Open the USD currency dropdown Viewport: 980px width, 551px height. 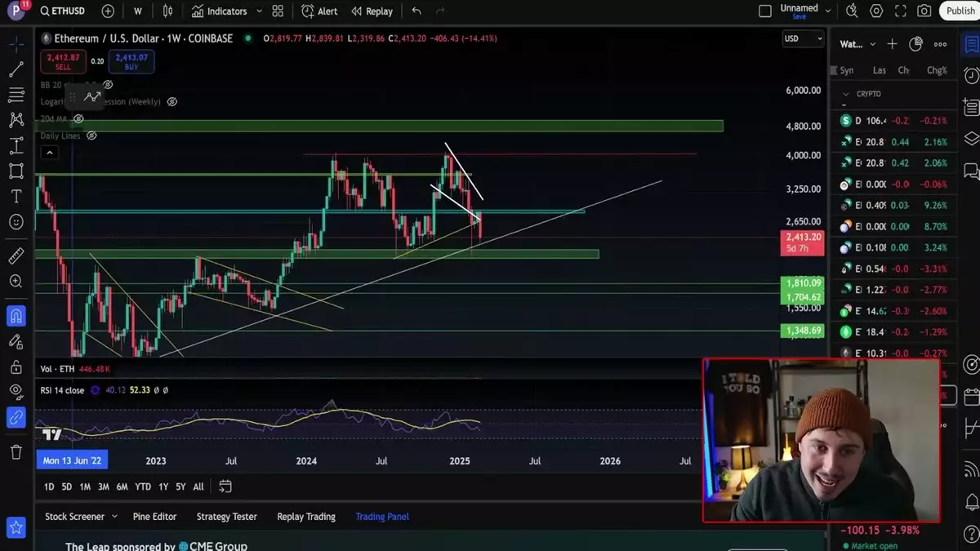point(804,38)
